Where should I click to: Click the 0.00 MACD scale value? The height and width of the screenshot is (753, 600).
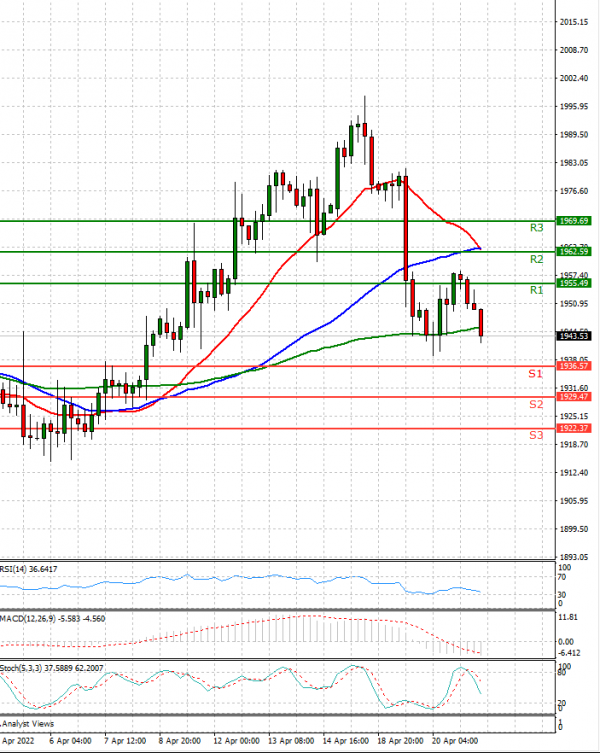click(x=566, y=642)
